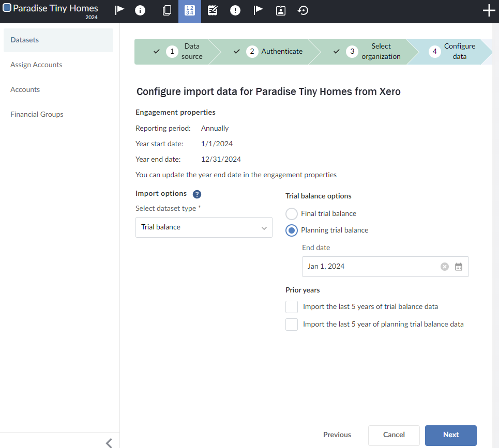Image resolution: width=499 pixels, height=448 pixels.
Task: Click the documents icon in the top toolbar
Action: click(x=167, y=10)
